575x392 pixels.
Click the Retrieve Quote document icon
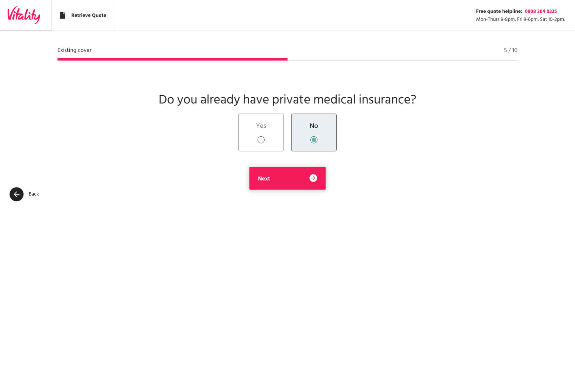(x=63, y=15)
